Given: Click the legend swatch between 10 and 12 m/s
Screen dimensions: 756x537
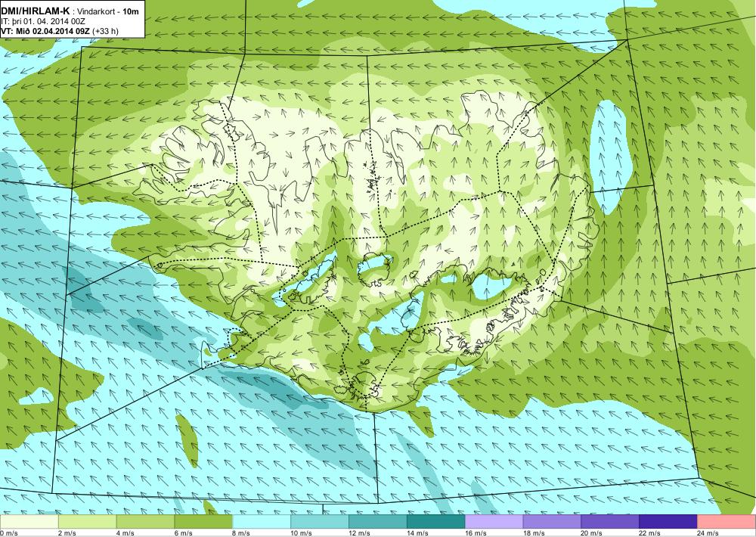Looking at the screenshot, I should [320, 522].
